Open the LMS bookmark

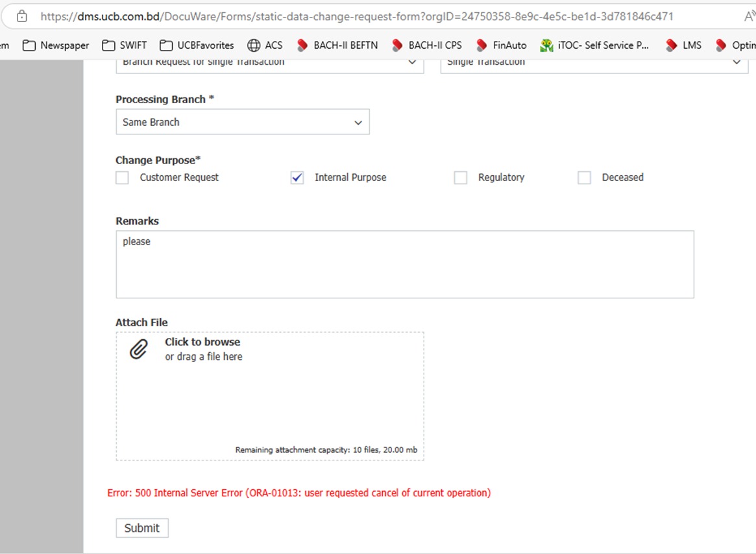684,45
